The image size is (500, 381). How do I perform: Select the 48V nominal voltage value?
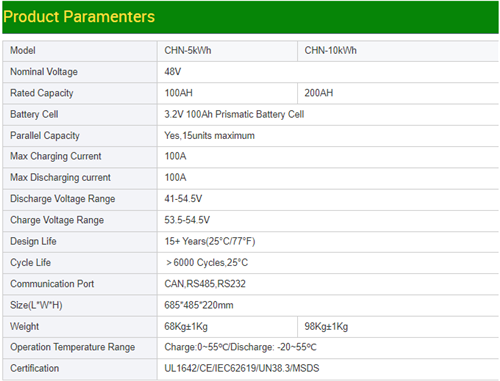(x=173, y=72)
